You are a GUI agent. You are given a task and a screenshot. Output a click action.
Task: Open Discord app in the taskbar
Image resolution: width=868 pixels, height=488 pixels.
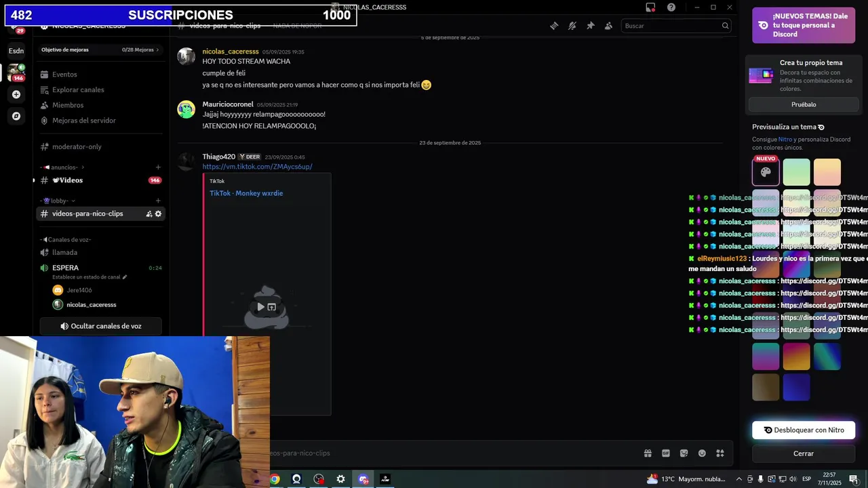point(363,479)
